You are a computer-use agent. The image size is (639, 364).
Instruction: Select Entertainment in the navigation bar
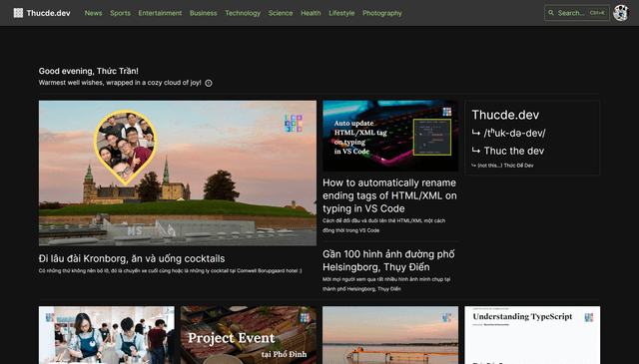tap(160, 13)
